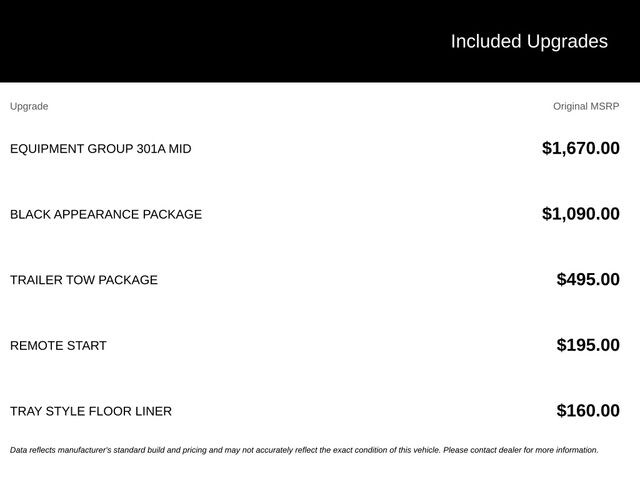
Task: Click the word Included in the title
Action: tap(486, 42)
